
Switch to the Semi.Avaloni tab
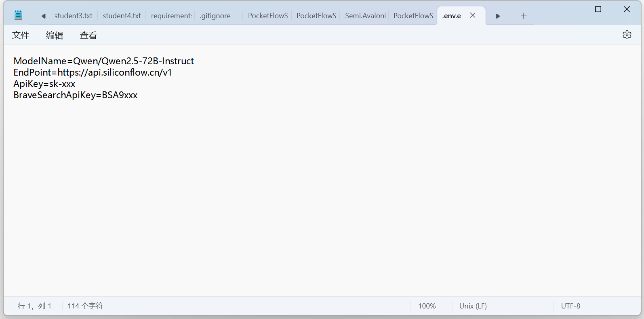[365, 16]
